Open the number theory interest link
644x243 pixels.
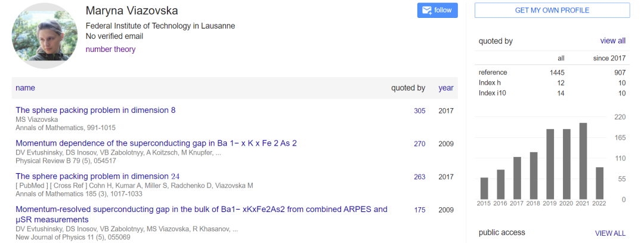110,50
